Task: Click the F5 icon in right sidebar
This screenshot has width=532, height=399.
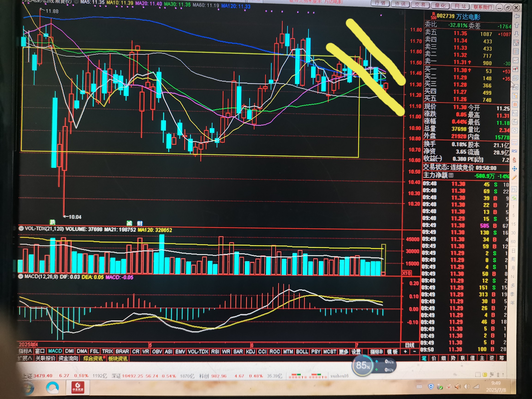Action: click(514, 189)
